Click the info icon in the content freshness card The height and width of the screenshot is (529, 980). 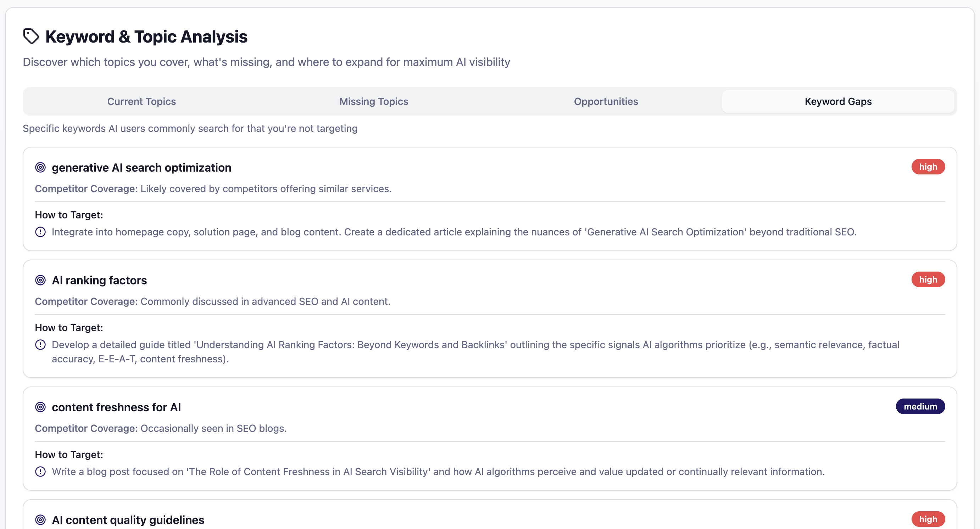41,472
